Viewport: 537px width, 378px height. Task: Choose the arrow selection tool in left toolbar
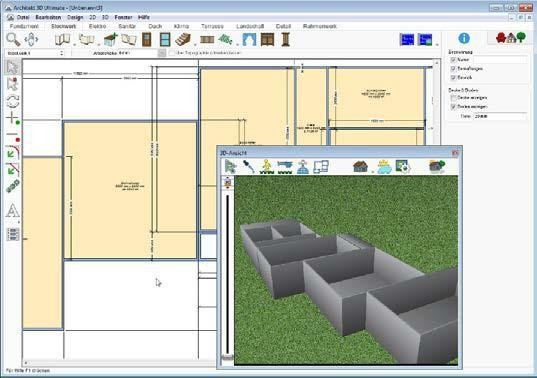(x=13, y=67)
